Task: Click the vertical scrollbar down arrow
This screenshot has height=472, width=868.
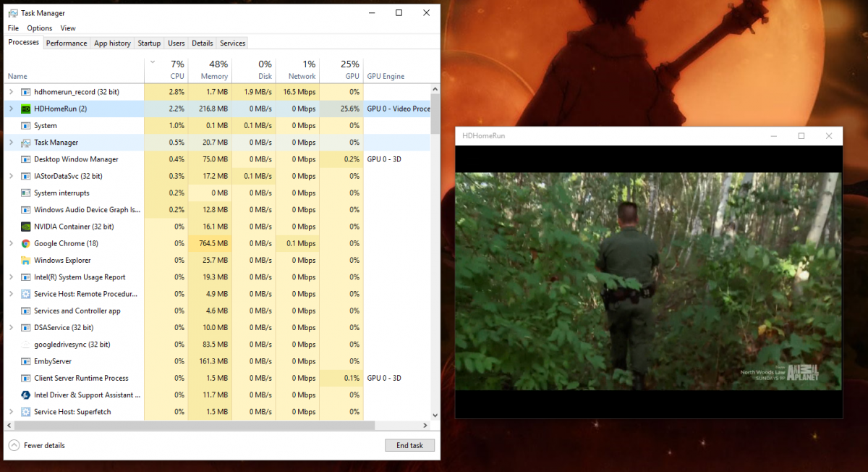Action: [x=435, y=415]
